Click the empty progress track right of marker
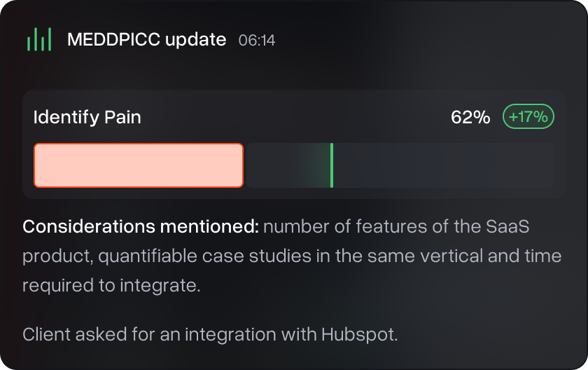588x370 pixels. (442, 165)
